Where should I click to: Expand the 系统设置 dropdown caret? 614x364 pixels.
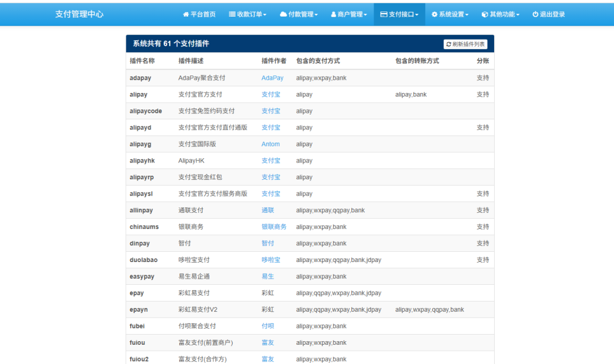click(x=466, y=15)
